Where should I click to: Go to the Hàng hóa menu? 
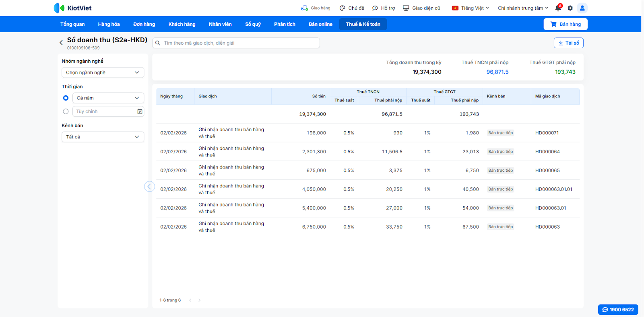[x=109, y=24]
